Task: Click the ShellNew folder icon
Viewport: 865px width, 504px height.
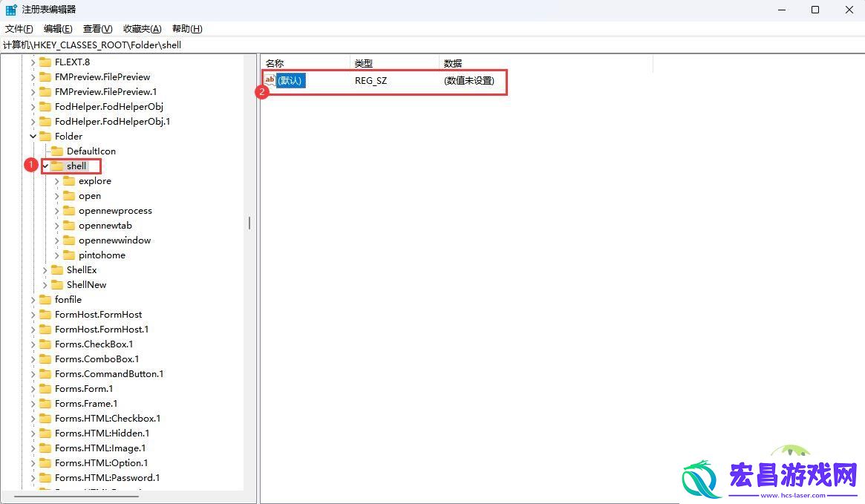Action: click(57, 285)
